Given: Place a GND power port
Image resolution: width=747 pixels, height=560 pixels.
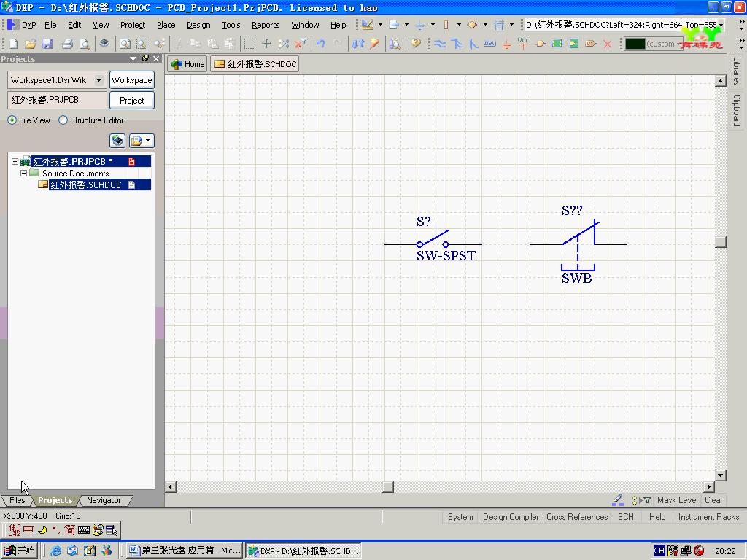Looking at the screenshot, I should 507,44.
